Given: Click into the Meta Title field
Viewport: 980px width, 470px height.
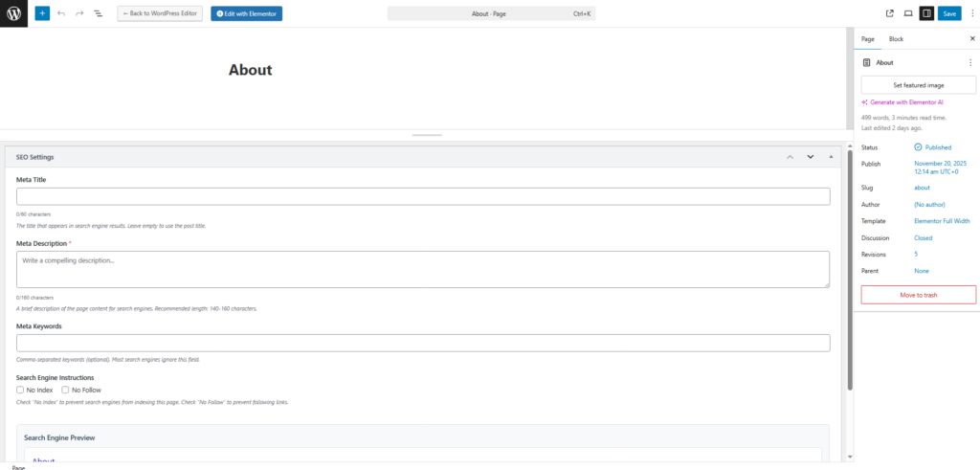Looking at the screenshot, I should (x=422, y=196).
